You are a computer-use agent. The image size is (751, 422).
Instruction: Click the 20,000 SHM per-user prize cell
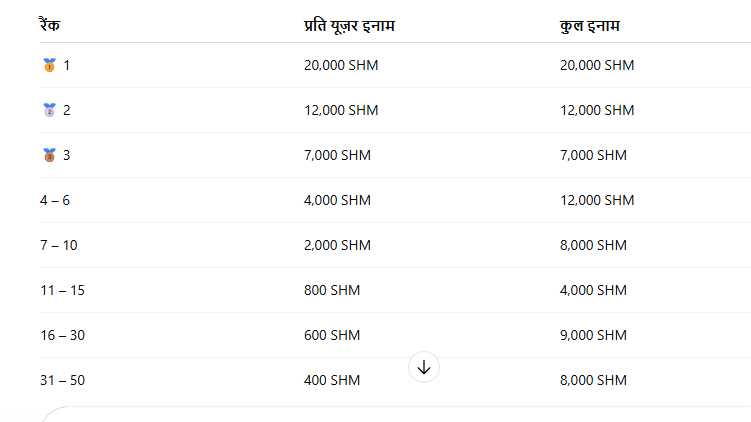pos(341,65)
